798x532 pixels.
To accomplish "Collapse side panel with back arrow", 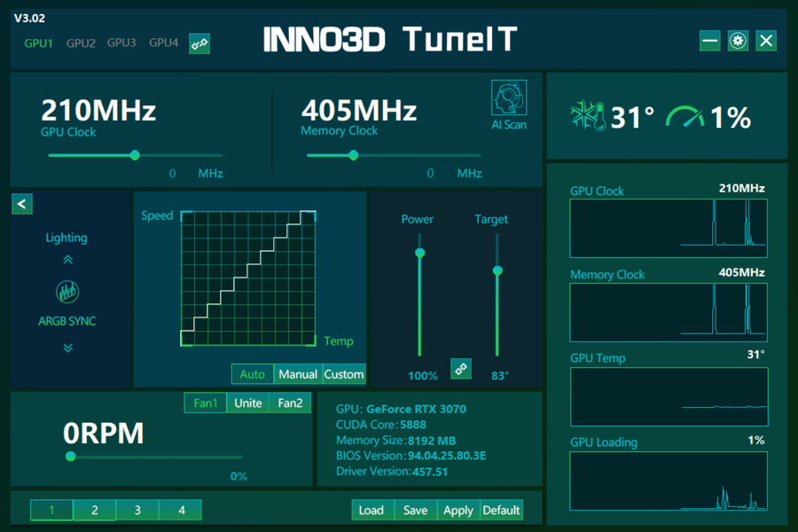I will (22, 204).
